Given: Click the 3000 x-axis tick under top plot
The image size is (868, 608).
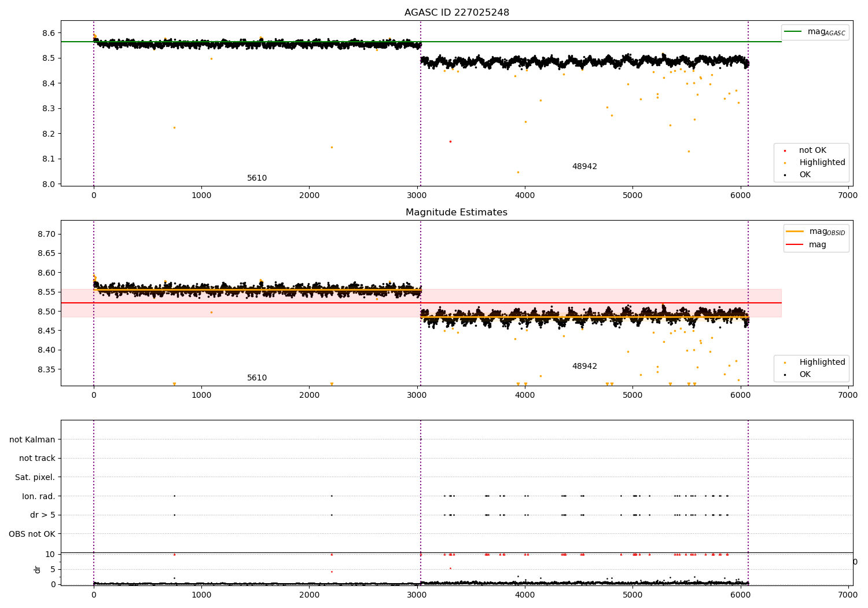Looking at the screenshot, I should pos(417,196).
